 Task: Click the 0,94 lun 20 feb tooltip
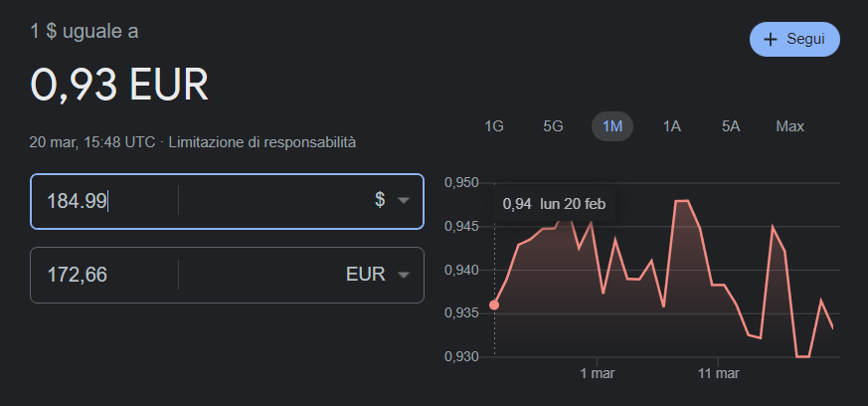coord(554,204)
